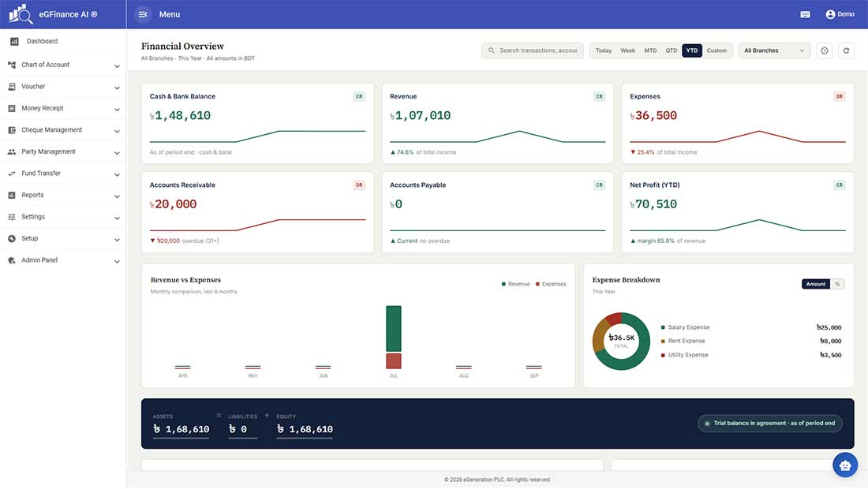Click the Party Management people icon
This screenshot has width=868, height=489.
tap(12, 151)
